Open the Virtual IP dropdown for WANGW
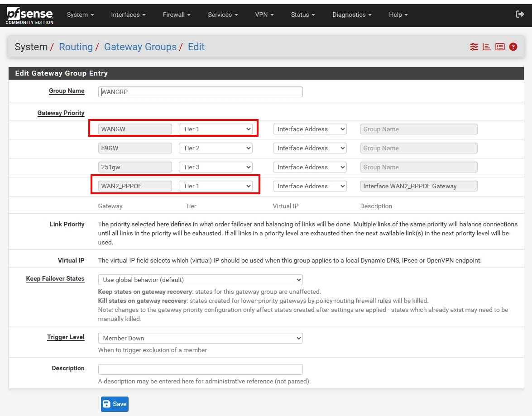 coord(309,129)
